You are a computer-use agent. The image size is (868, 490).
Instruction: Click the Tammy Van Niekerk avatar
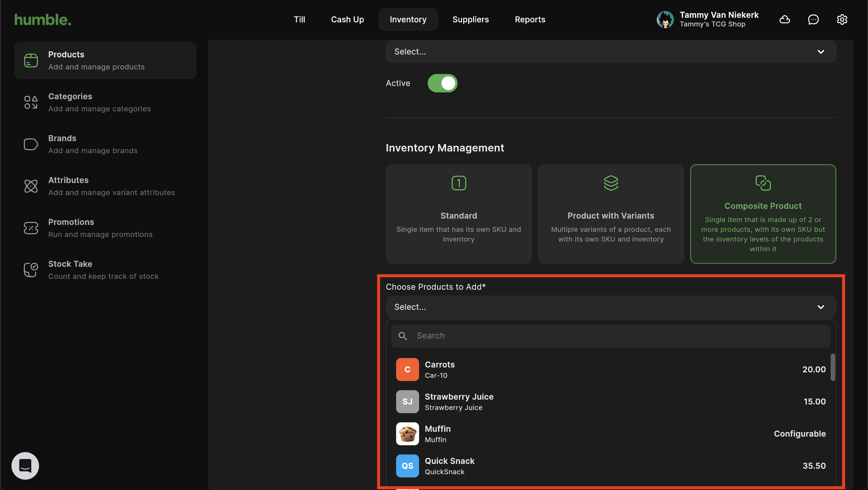(x=665, y=20)
